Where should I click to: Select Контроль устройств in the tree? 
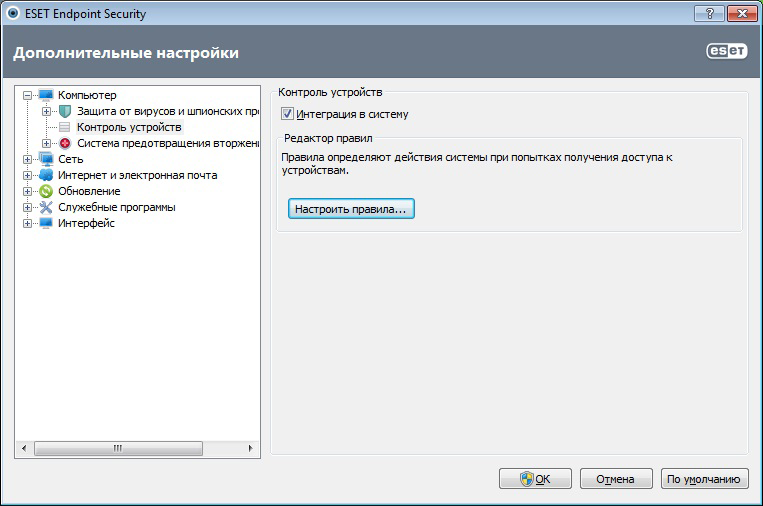(x=129, y=127)
